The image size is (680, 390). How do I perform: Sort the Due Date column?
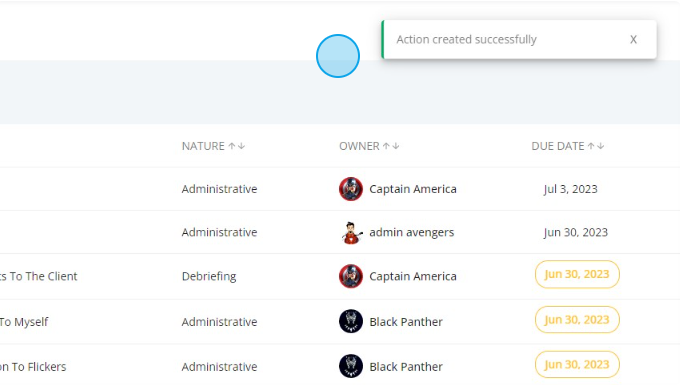tap(596, 146)
